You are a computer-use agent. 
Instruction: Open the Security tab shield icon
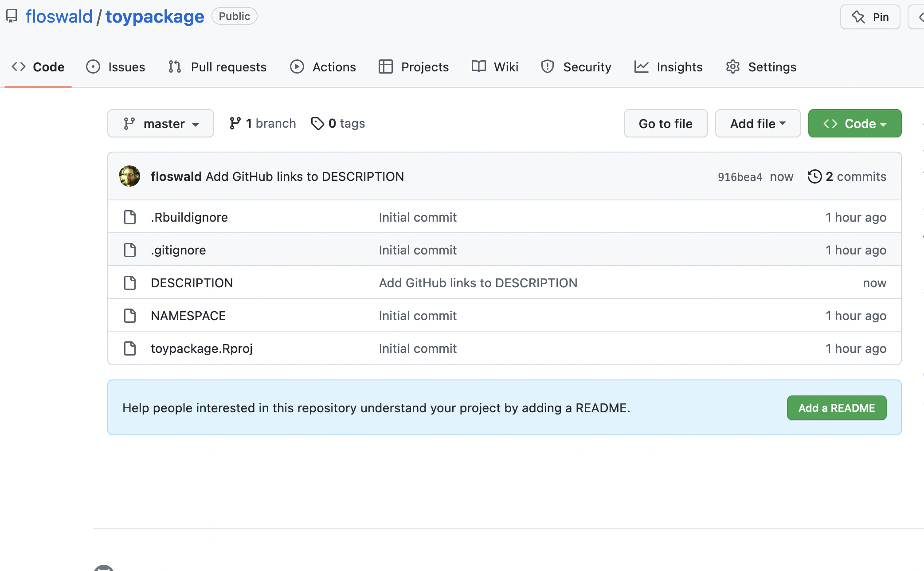click(548, 66)
